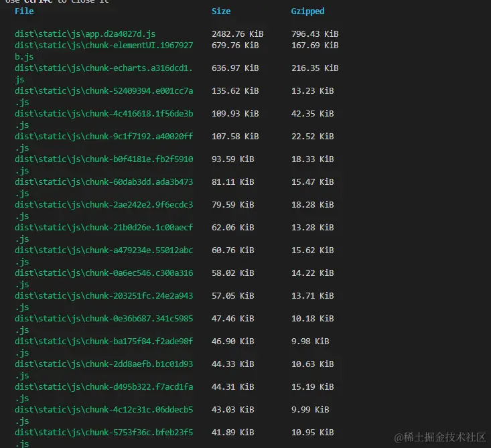Screen dimensions: 491x448
Task: Click size value 60.76 KiB
Action: pos(233,250)
